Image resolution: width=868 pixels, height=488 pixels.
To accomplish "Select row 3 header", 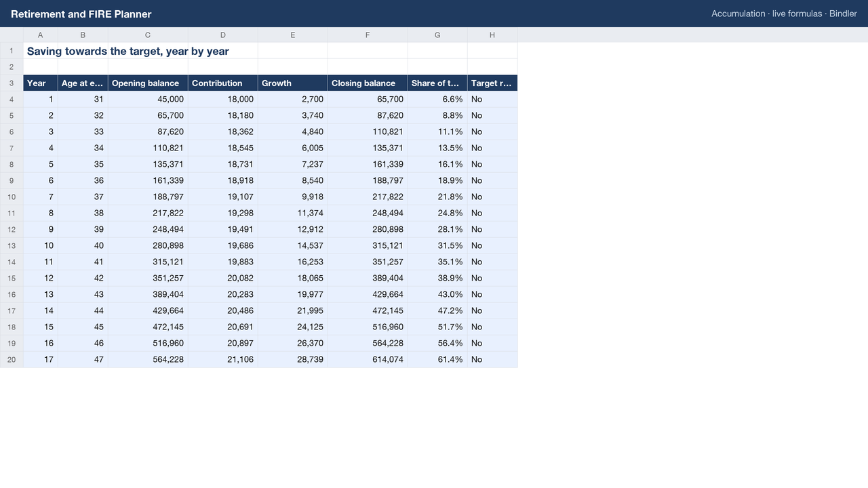I will coord(12,83).
